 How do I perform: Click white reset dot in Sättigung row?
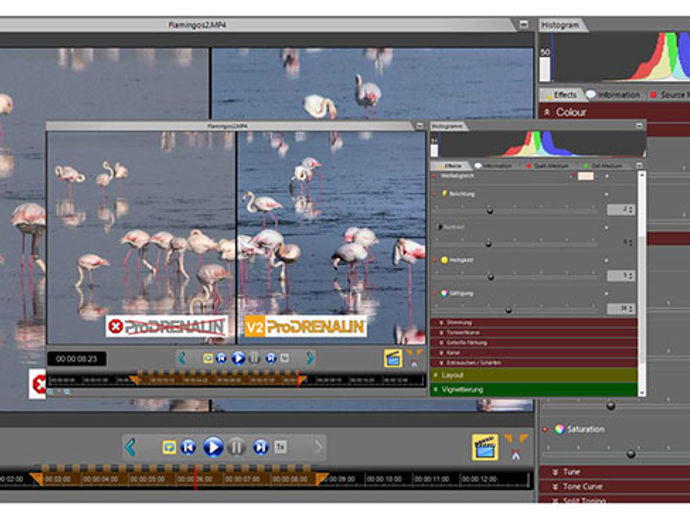(x=606, y=294)
